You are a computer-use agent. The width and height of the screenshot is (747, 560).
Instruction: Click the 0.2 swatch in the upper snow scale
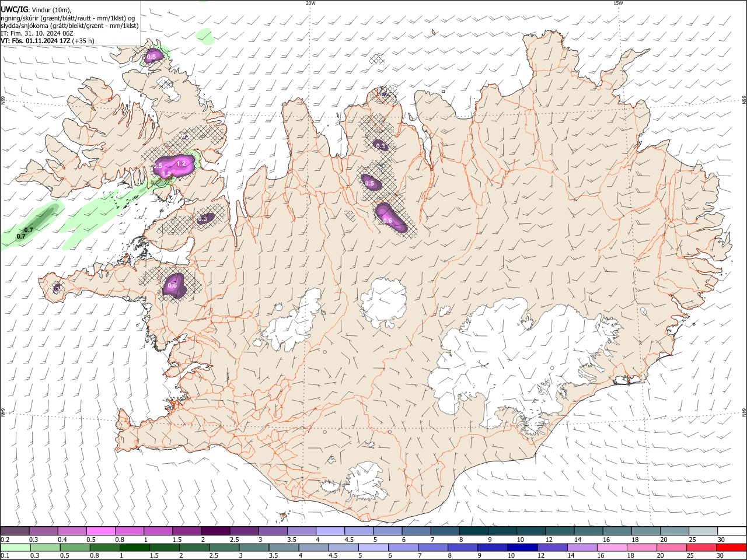15,531
